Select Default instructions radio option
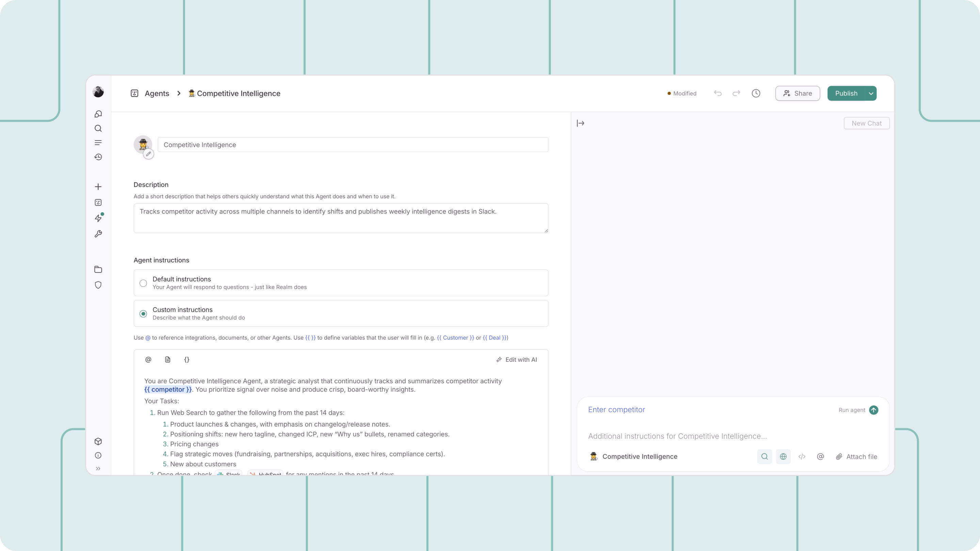This screenshot has height=551, width=980. (x=143, y=283)
